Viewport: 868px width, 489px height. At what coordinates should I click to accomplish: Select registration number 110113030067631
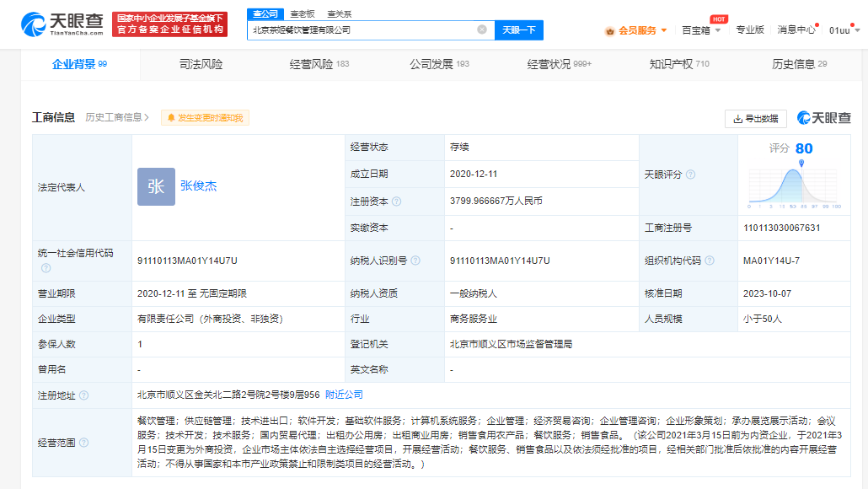pos(782,228)
